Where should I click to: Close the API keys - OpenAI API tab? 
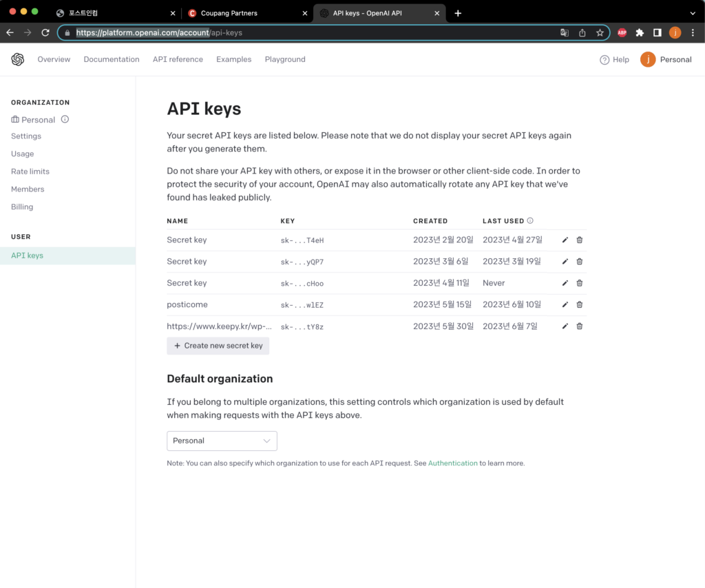point(436,14)
